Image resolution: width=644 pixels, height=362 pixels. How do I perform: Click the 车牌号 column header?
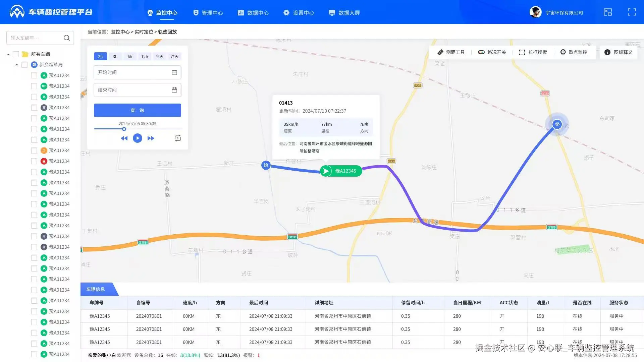(x=96, y=303)
